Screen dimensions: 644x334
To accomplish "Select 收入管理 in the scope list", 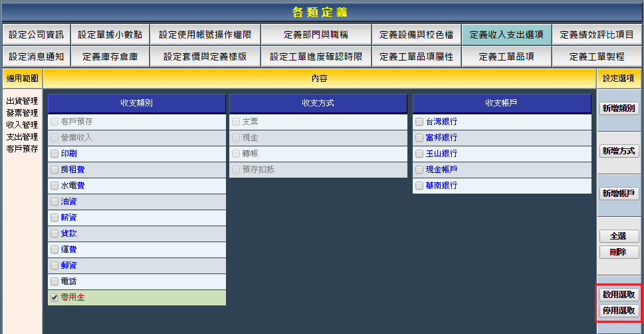I will tap(22, 125).
